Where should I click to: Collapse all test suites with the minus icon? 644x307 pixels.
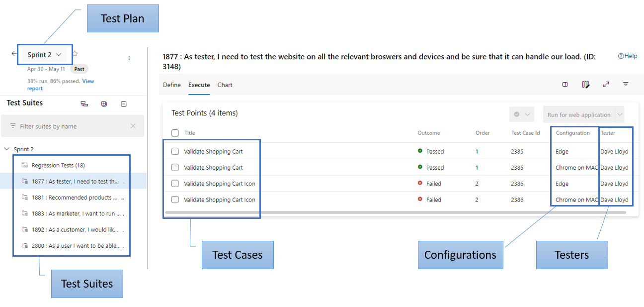pos(123,103)
